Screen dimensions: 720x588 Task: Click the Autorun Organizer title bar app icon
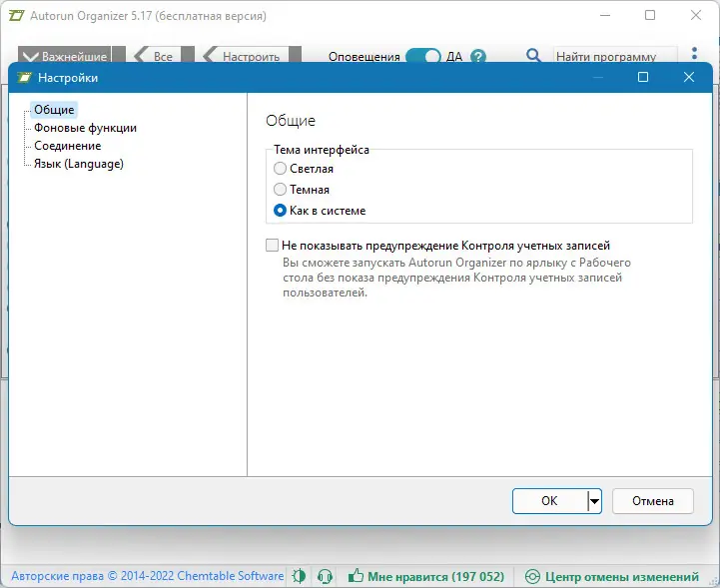click(x=17, y=16)
